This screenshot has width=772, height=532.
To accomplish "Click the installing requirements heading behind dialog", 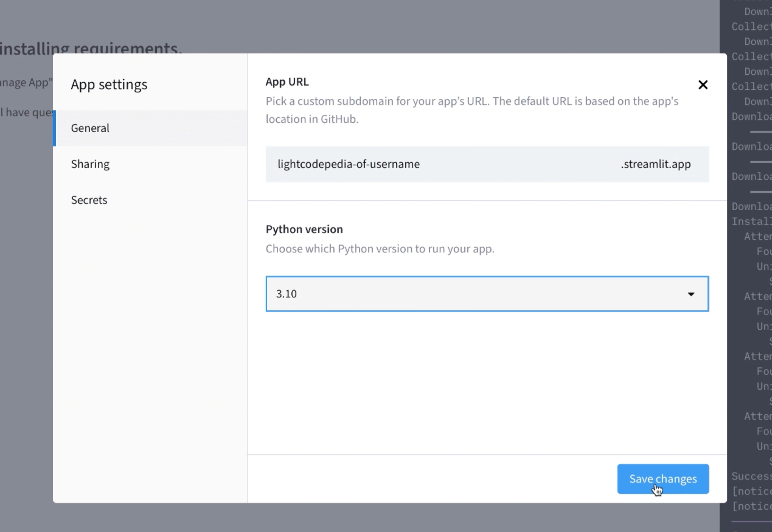I will (90, 47).
